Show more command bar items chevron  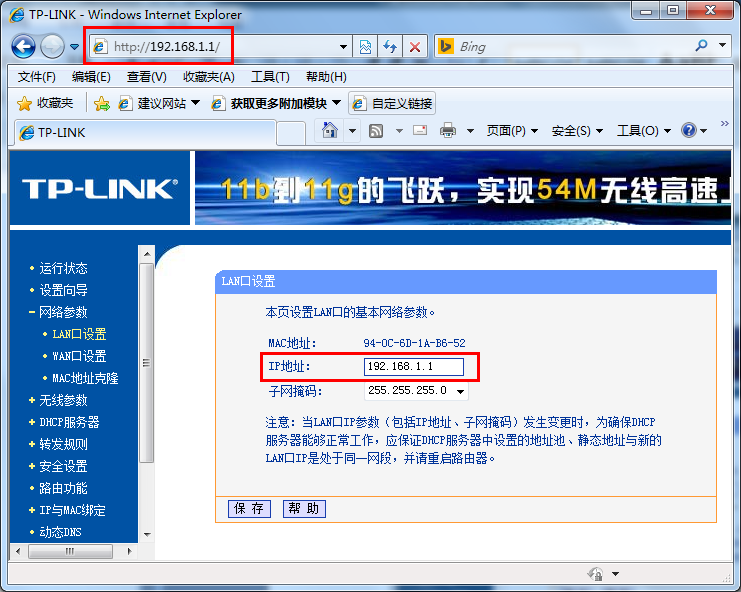(x=724, y=124)
